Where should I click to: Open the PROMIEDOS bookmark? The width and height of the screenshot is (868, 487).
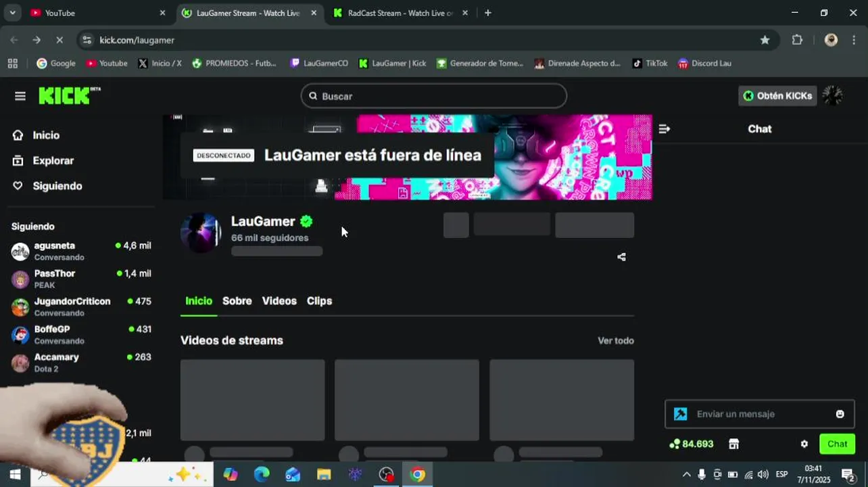coord(235,63)
